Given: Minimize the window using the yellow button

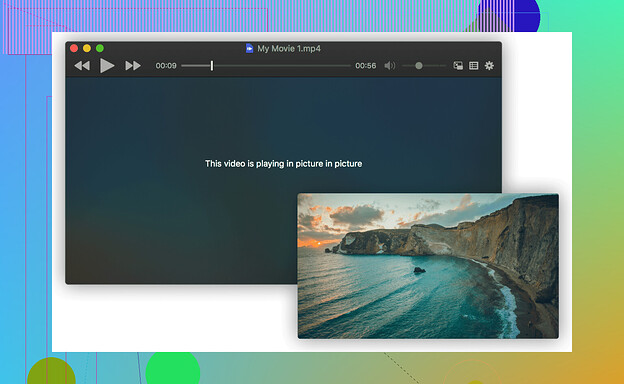Looking at the screenshot, I should [x=87, y=48].
